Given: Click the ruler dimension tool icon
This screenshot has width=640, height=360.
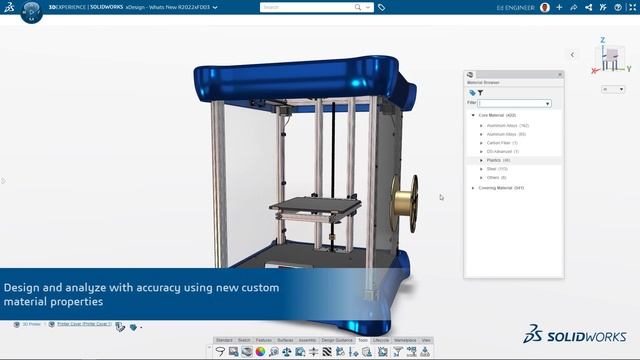Looking at the screenshot, I should [354, 351].
